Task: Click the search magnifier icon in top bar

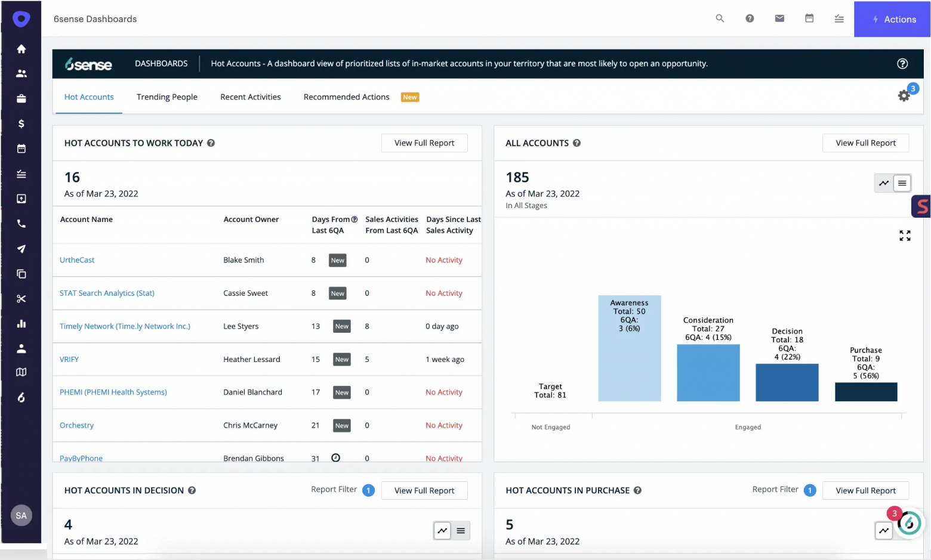Action: point(720,18)
